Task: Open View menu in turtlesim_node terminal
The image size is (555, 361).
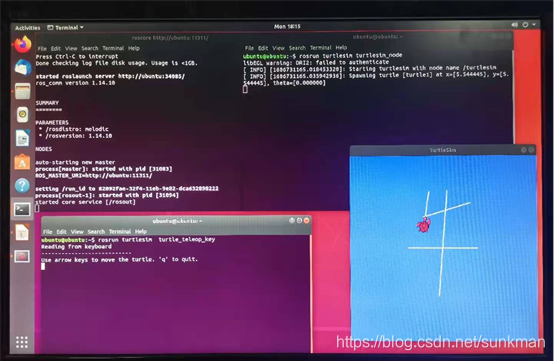Action: coord(278,48)
